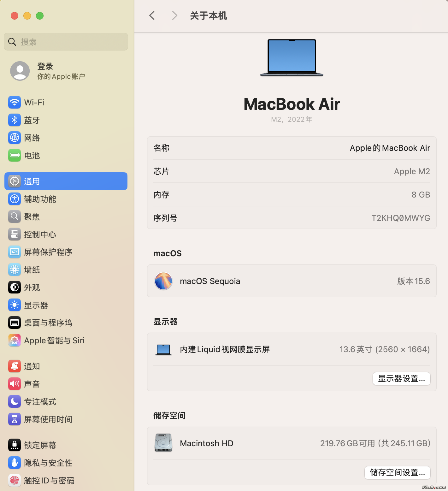Screen dimensions: 448x491
Task: Open the Wi-Fi settings pane
Action: (66, 103)
